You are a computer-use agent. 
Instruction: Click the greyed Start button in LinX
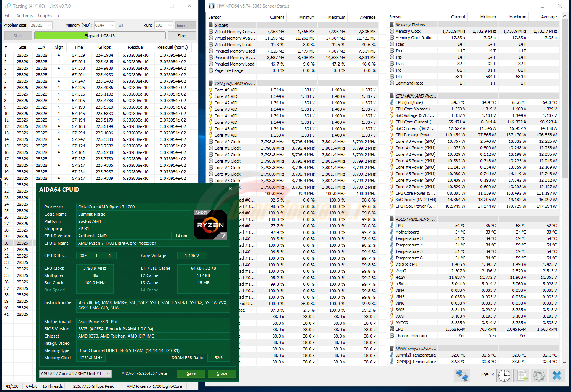[x=18, y=36]
